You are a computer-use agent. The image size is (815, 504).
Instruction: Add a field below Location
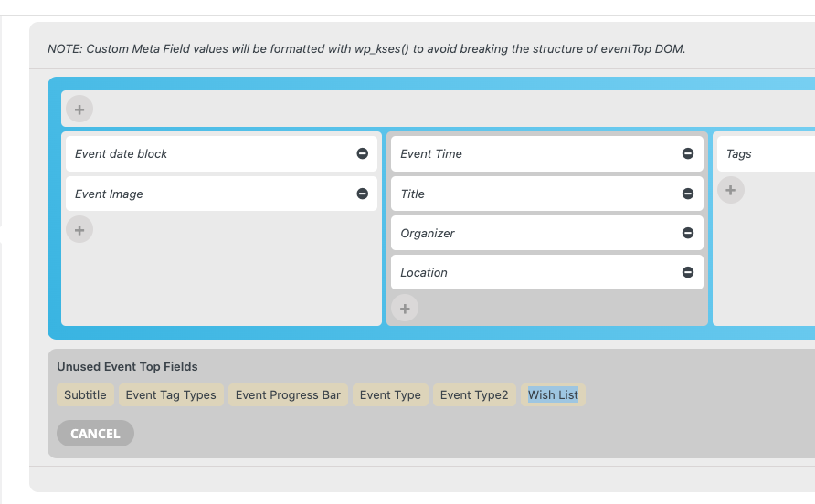[x=405, y=309]
